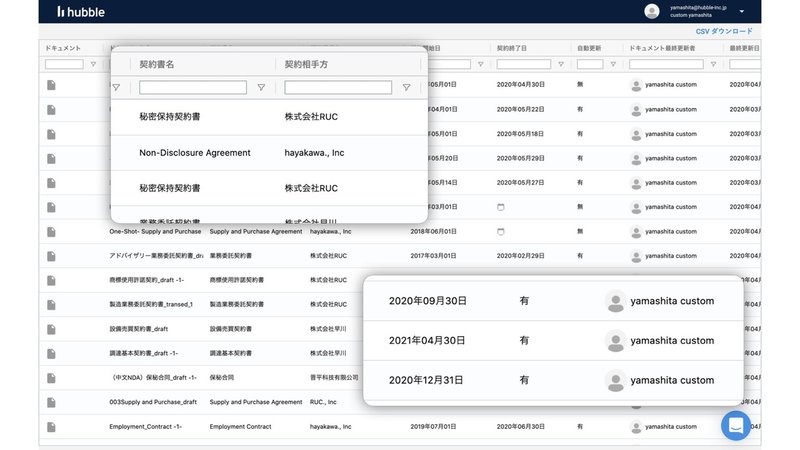The width and height of the screenshot is (800, 450).
Task: Click the 契約書名 filter text box
Action: pyautogui.click(x=193, y=87)
